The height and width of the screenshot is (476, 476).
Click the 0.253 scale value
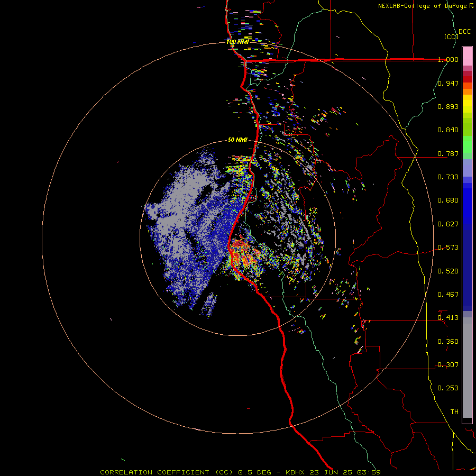448,388
